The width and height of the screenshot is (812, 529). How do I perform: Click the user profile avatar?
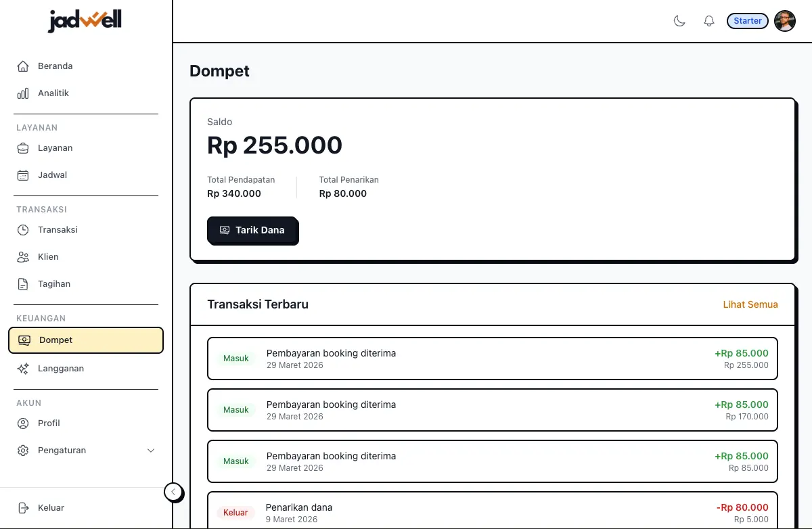[785, 21]
